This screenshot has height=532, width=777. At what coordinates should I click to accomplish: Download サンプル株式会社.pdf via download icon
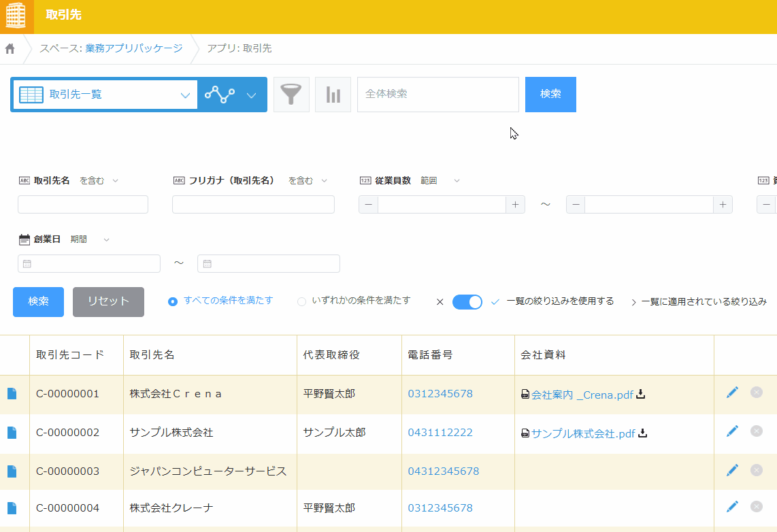[643, 433]
